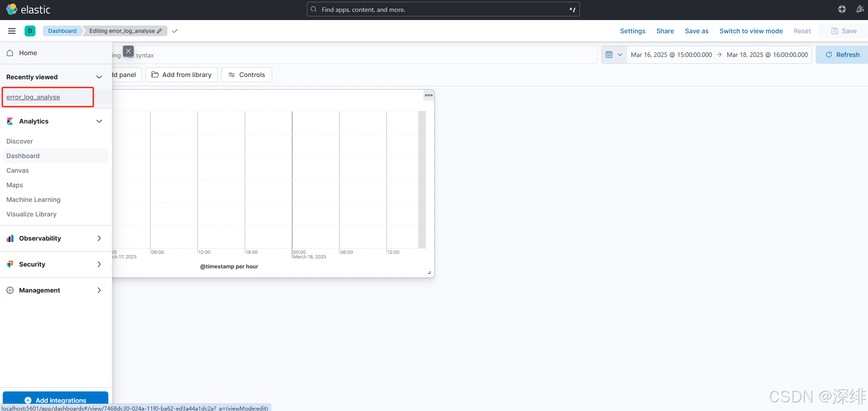Click Share in the top bar
The image size is (868, 411).
coord(665,31)
